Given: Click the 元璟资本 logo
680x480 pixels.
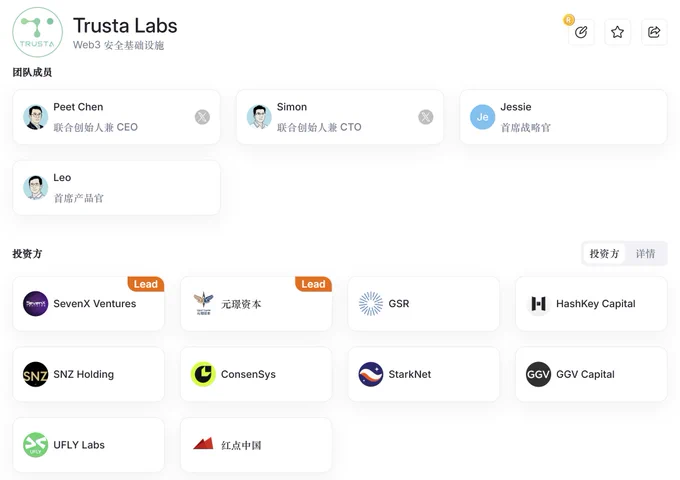Looking at the screenshot, I should [203, 304].
